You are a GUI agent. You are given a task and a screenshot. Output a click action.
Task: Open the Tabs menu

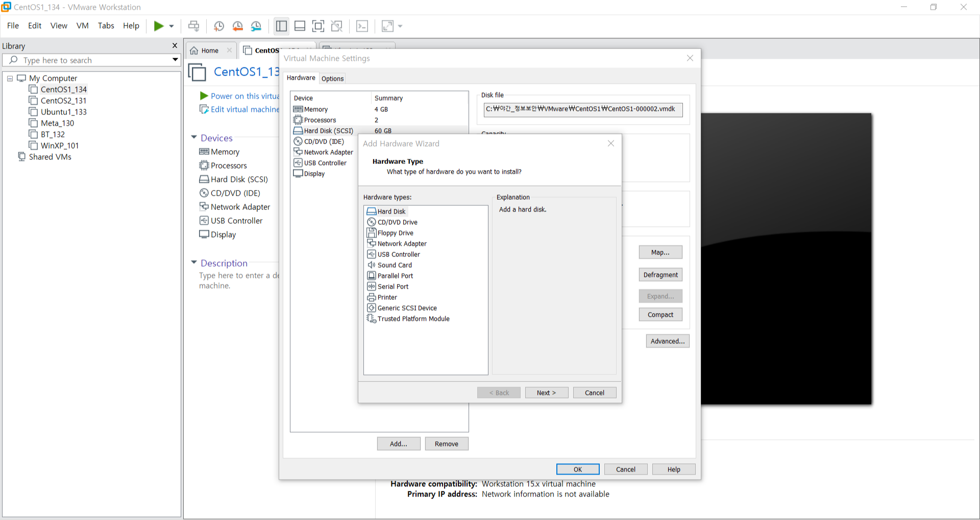coord(106,26)
